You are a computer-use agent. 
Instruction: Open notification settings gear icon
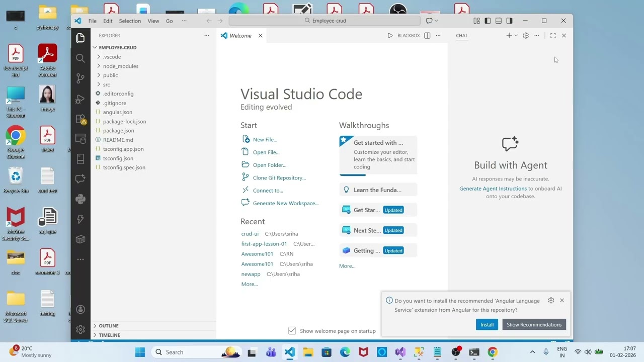click(551, 300)
